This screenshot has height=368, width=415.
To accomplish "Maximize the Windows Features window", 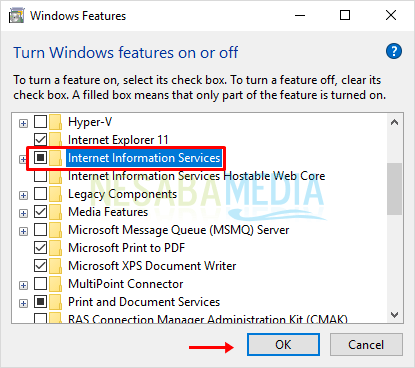I will pos(345,15).
